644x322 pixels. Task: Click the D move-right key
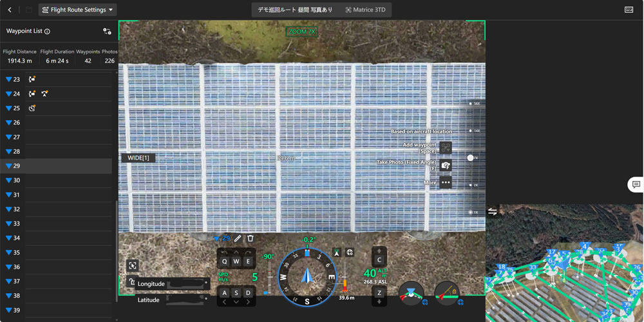point(248,293)
